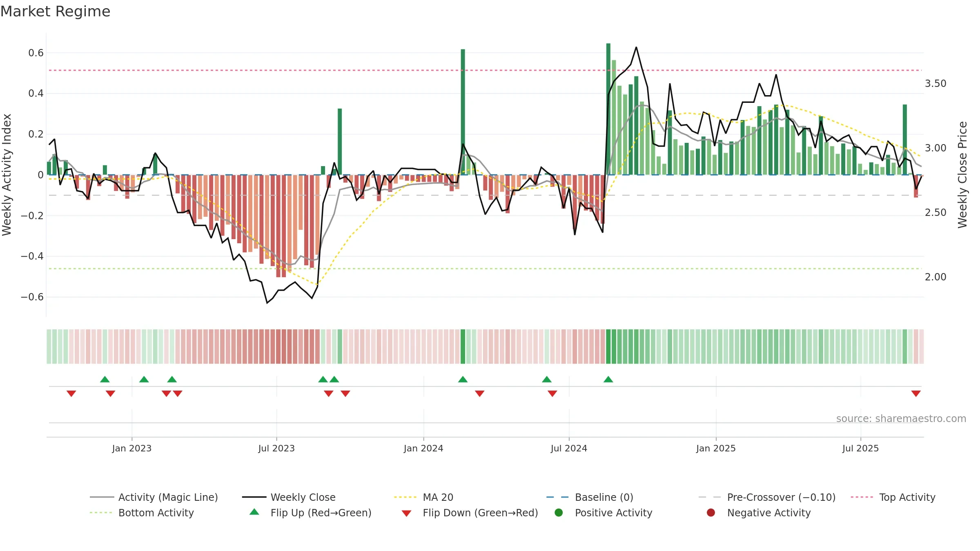Click the Jul 2024 x-axis label
This screenshot has width=980, height=551.
click(569, 448)
